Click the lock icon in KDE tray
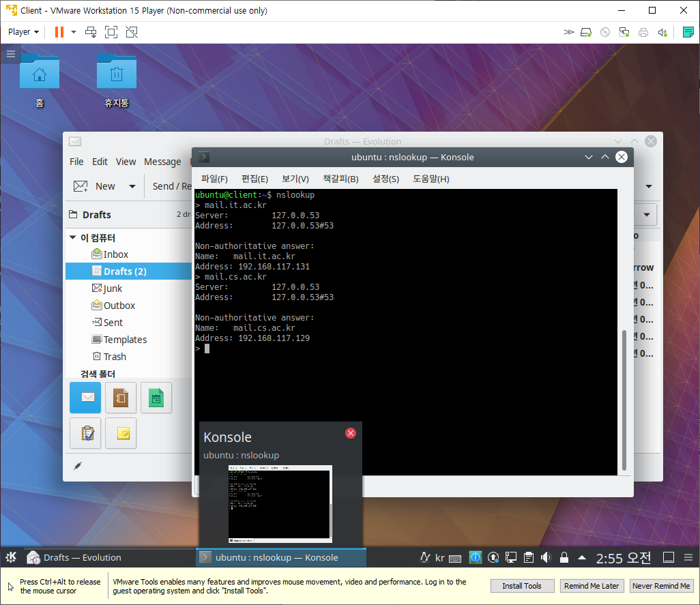700x605 pixels. 564,557
